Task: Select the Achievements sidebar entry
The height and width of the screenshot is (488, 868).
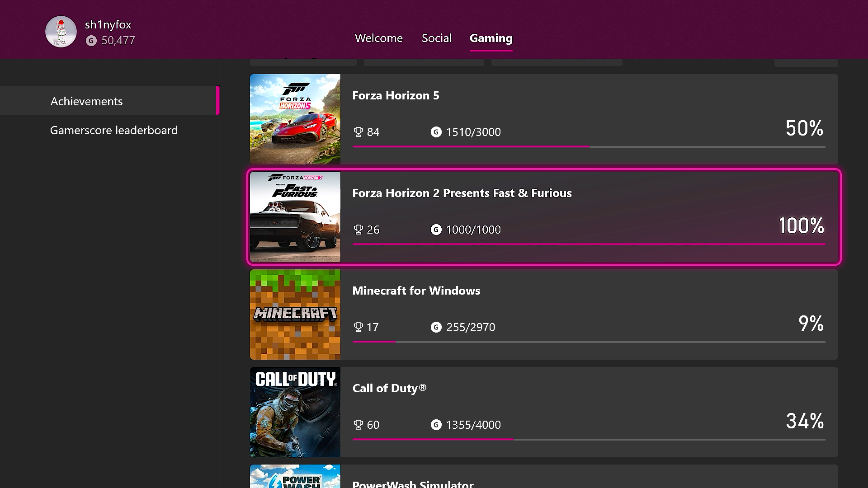Action: (86, 101)
